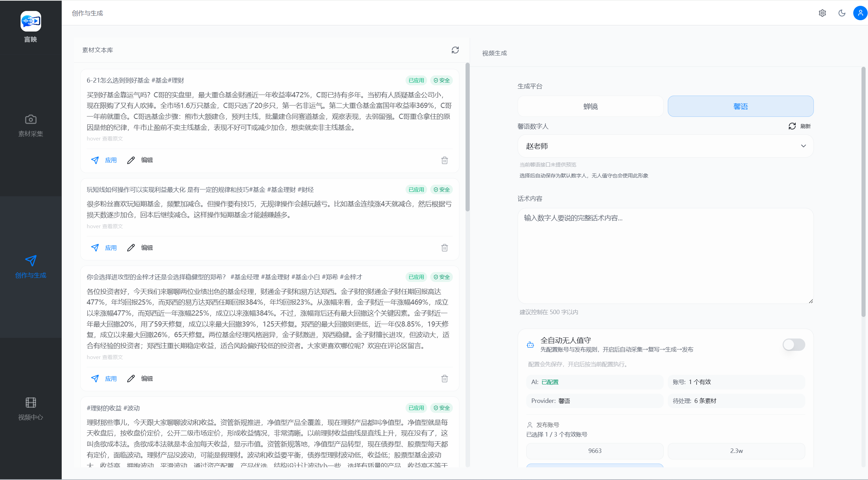Click the 安全 badge on 玩短线 card
Viewport: 868px width, 480px height.
pyautogui.click(x=442, y=189)
